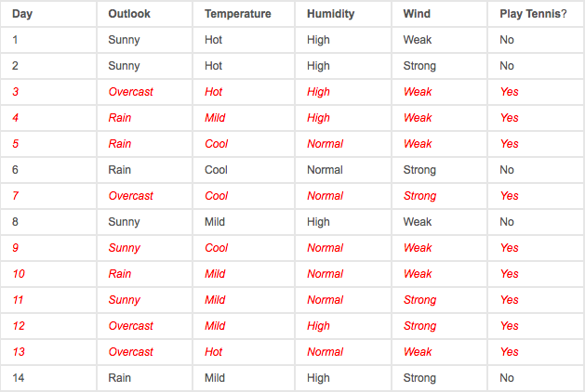Viewport: 585px width, 392px height.
Task: Select the Day 10 number cell
Action: (48, 274)
